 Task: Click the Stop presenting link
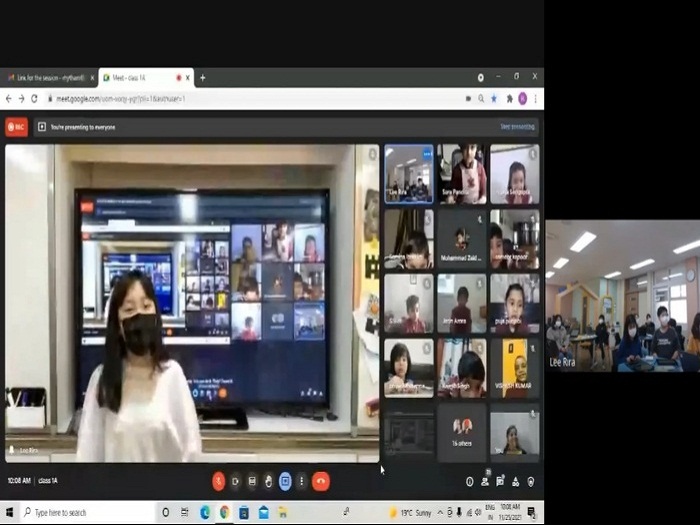(x=517, y=127)
